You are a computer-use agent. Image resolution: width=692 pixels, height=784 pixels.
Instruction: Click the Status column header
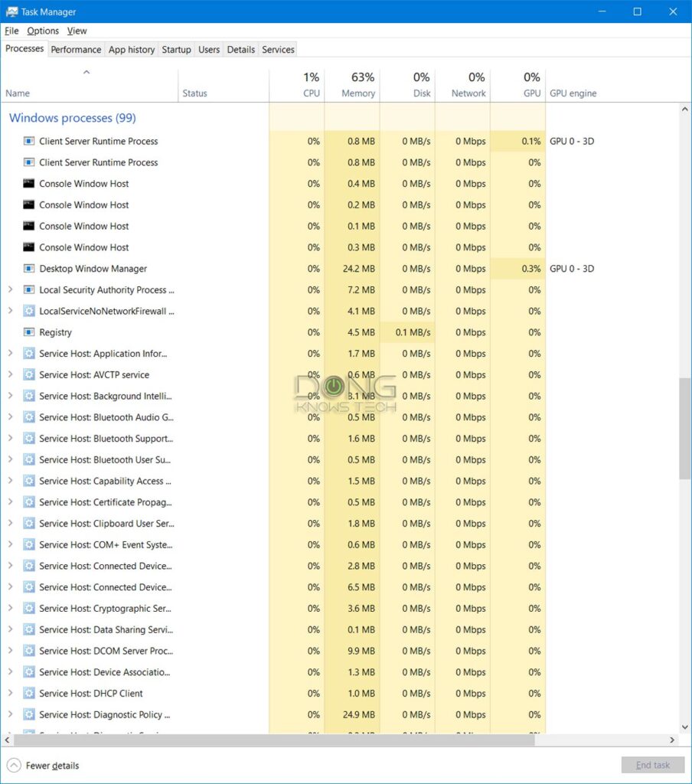[x=224, y=85]
